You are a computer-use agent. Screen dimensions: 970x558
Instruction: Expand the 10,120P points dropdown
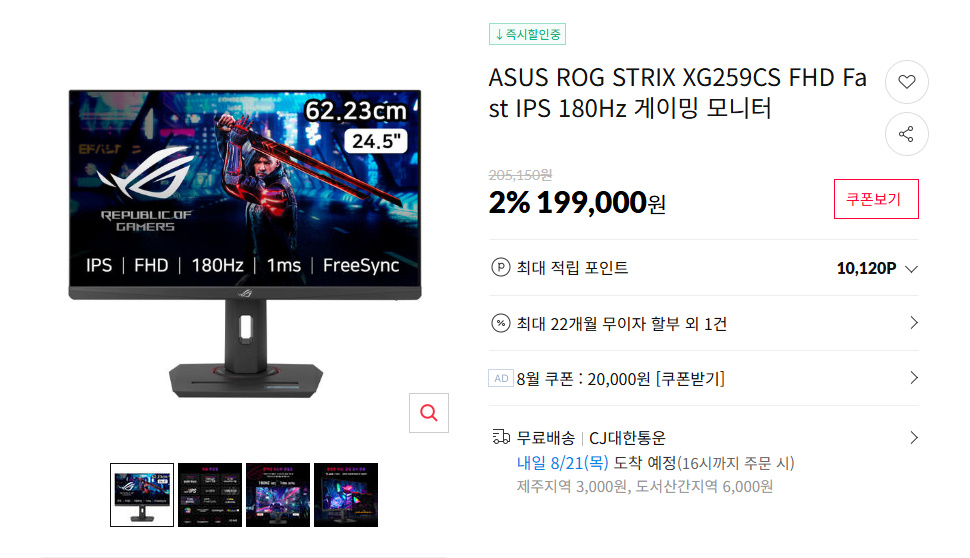coord(911,268)
